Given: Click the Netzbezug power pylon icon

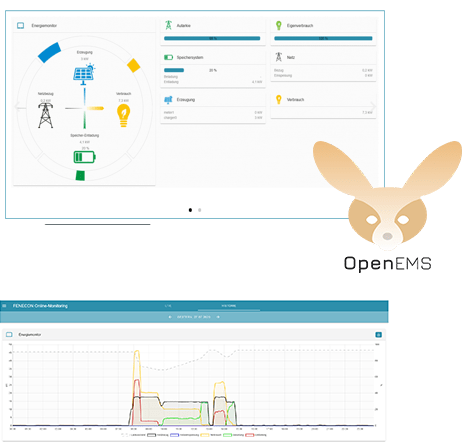Looking at the screenshot, I should (x=45, y=115).
